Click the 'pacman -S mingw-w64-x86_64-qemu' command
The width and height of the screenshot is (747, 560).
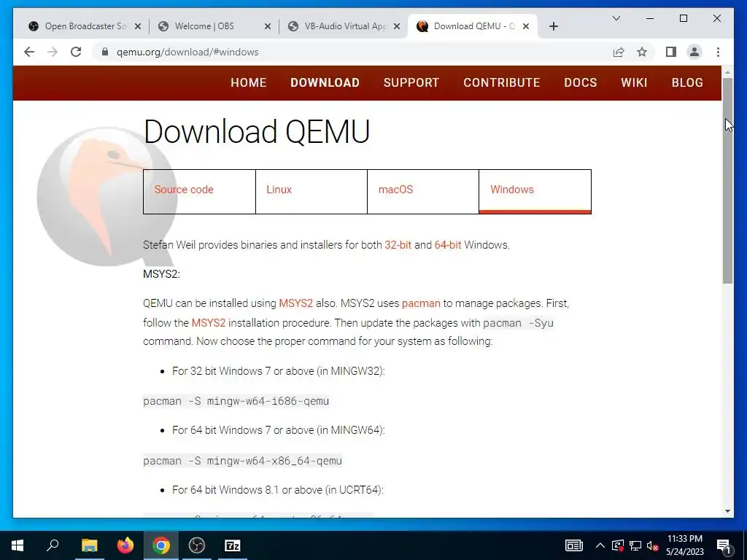pyautogui.click(x=242, y=461)
